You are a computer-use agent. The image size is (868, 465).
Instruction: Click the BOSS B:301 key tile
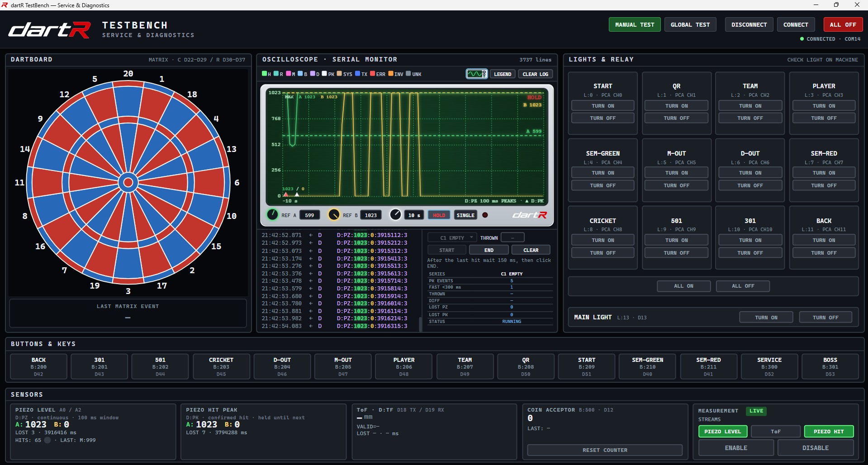click(830, 366)
